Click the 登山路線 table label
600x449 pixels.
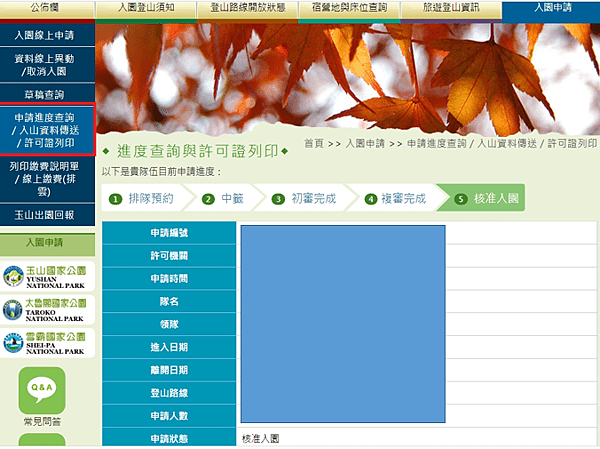(x=169, y=393)
